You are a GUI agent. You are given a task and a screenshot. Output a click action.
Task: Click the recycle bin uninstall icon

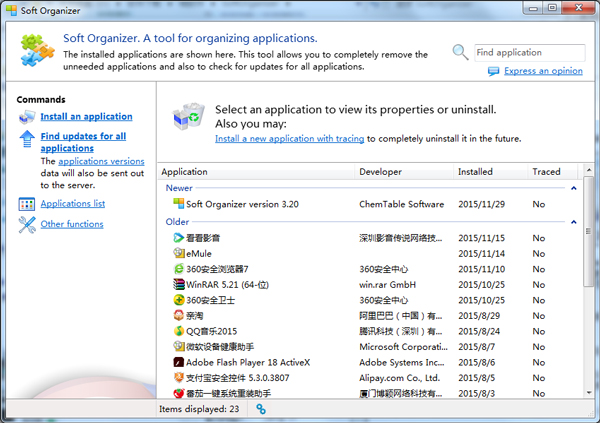189,116
